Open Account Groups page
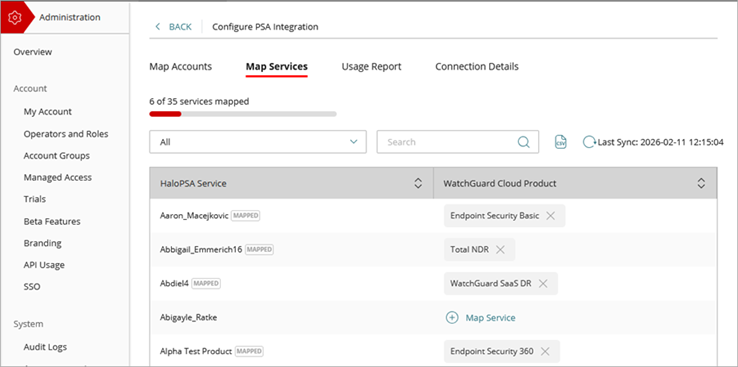The image size is (738, 367). coord(56,155)
